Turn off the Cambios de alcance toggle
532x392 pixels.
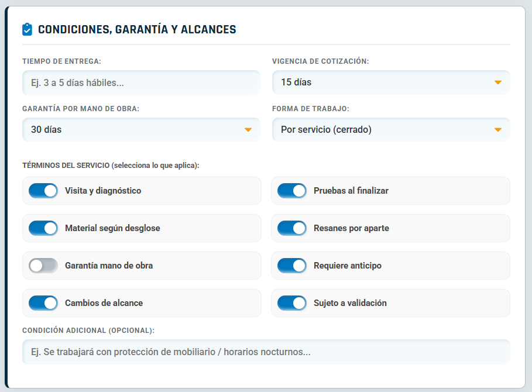[42, 303]
